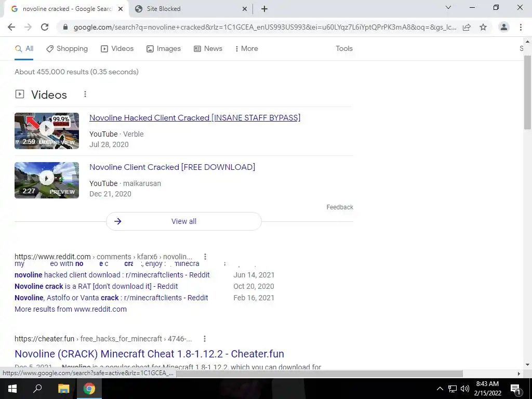This screenshot has height=399, width=532.
Task: Click the scroll up arrow on vertical scrollbar
Action: coord(527,42)
